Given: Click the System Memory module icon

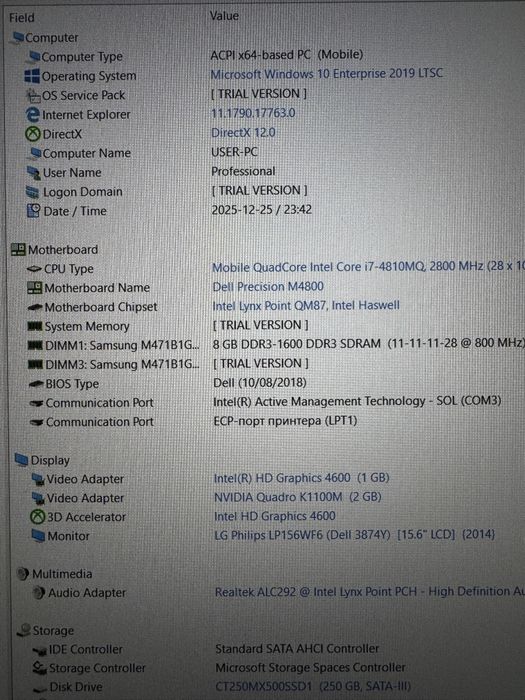Looking at the screenshot, I should [x=35, y=327].
